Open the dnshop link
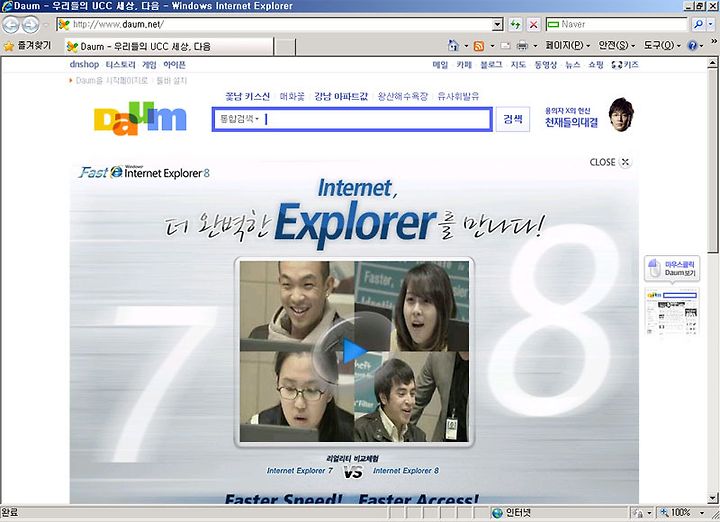The width and height of the screenshot is (720, 522). coord(84,65)
